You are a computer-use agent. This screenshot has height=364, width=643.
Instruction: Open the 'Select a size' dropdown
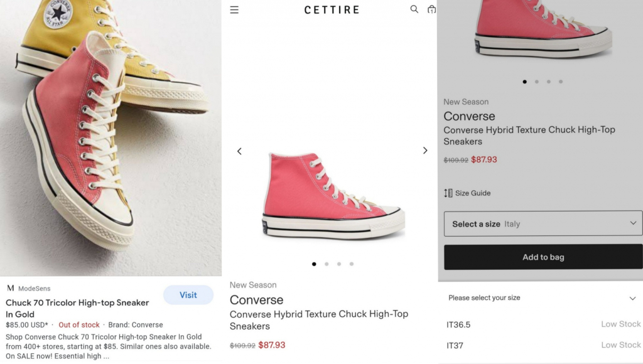pyautogui.click(x=543, y=223)
